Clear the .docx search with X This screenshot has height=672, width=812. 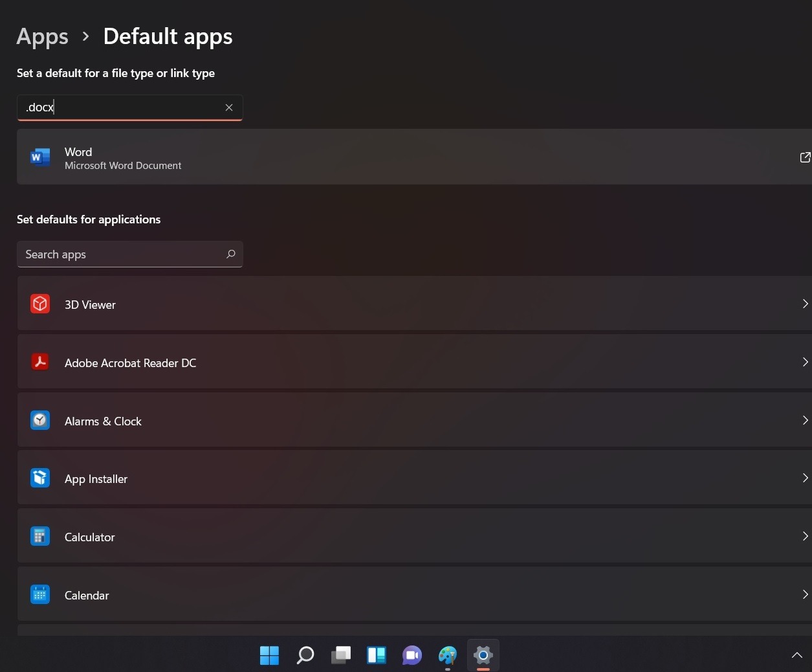pyautogui.click(x=229, y=107)
